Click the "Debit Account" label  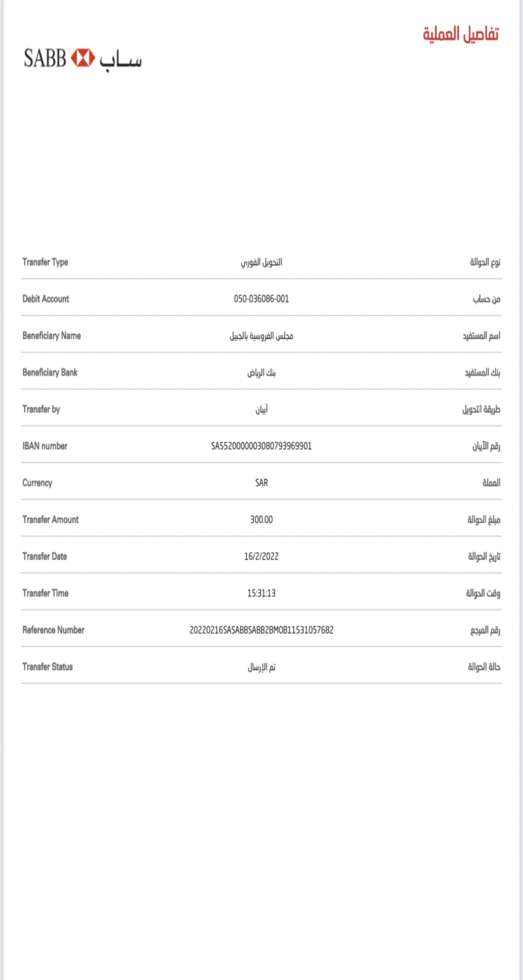(x=46, y=299)
